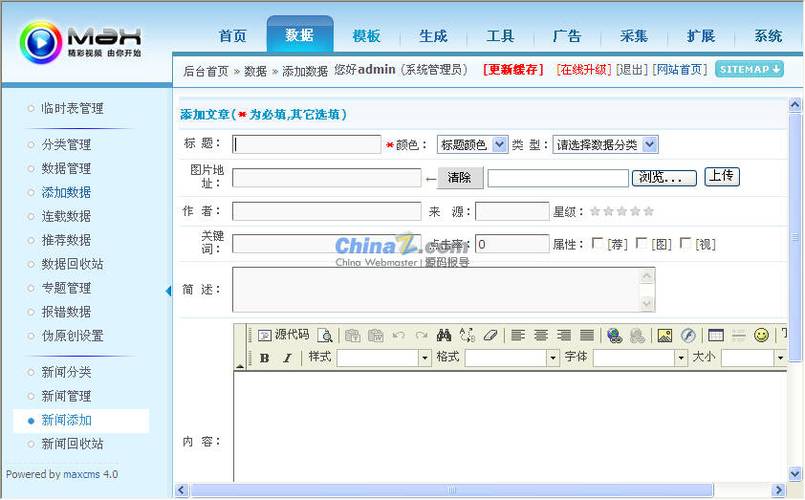Check the [视] attribute checkbox

685,243
